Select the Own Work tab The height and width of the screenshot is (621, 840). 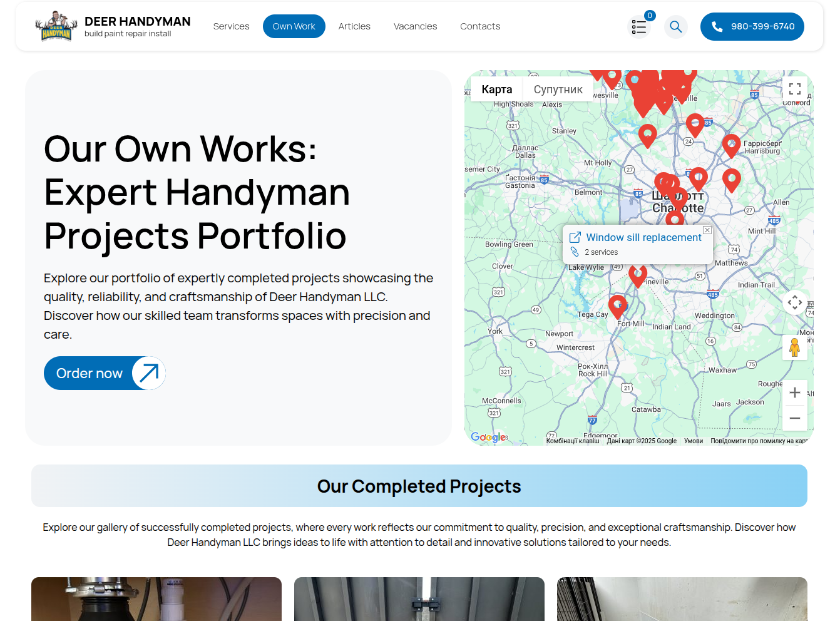[x=294, y=26]
